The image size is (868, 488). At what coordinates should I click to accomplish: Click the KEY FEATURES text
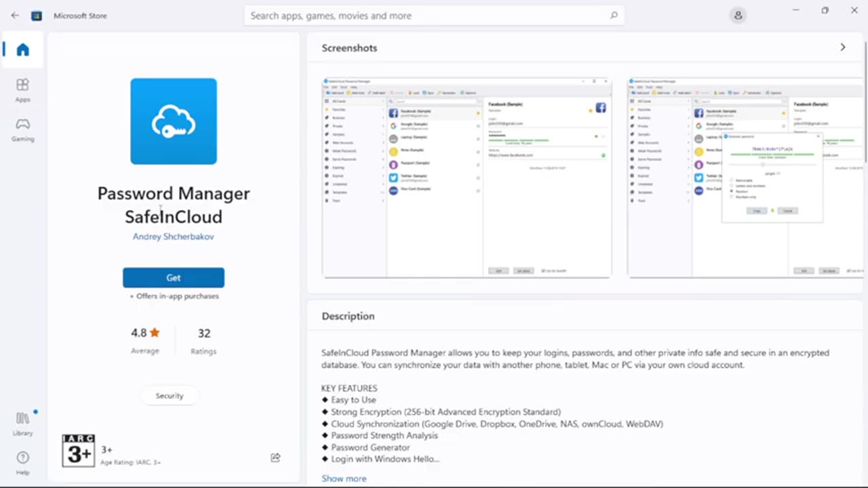(349, 388)
